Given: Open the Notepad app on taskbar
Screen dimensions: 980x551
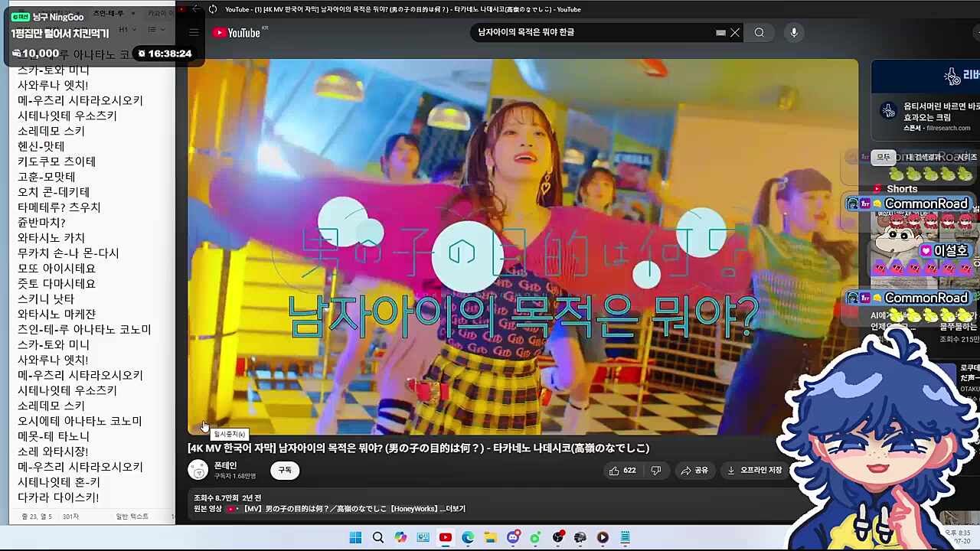Looking at the screenshot, I should [x=626, y=537].
